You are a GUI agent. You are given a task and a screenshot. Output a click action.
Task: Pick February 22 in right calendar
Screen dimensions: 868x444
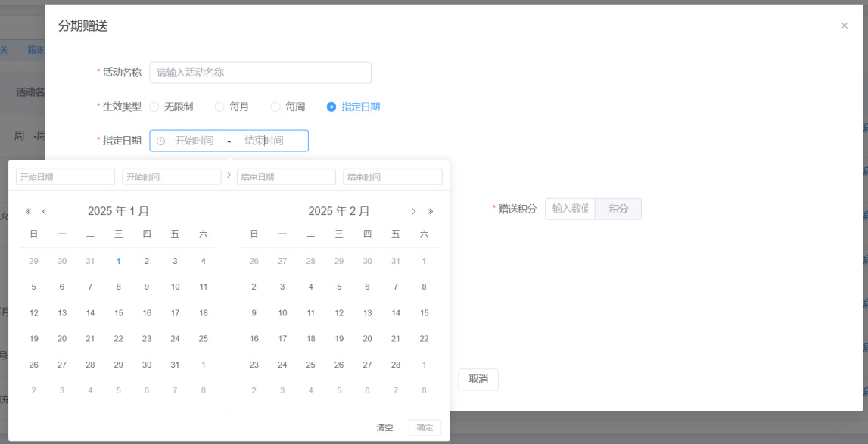click(x=424, y=339)
